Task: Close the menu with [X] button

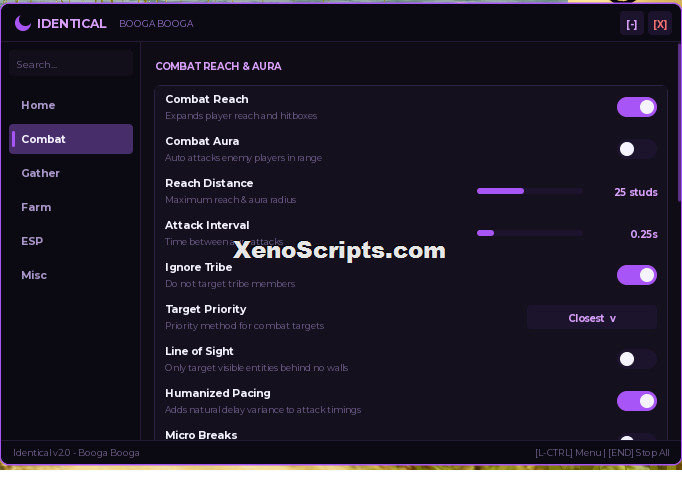Action: pos(660,24)
